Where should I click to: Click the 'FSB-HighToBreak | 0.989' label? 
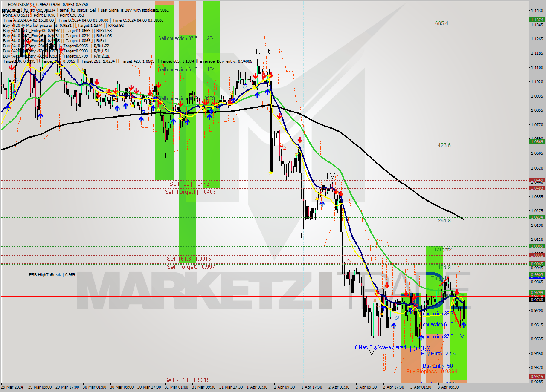pos(52,275)
